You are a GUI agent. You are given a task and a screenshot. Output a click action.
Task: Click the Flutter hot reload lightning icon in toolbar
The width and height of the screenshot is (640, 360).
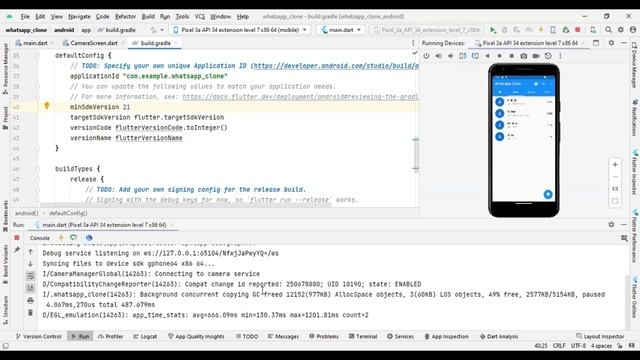541,30
